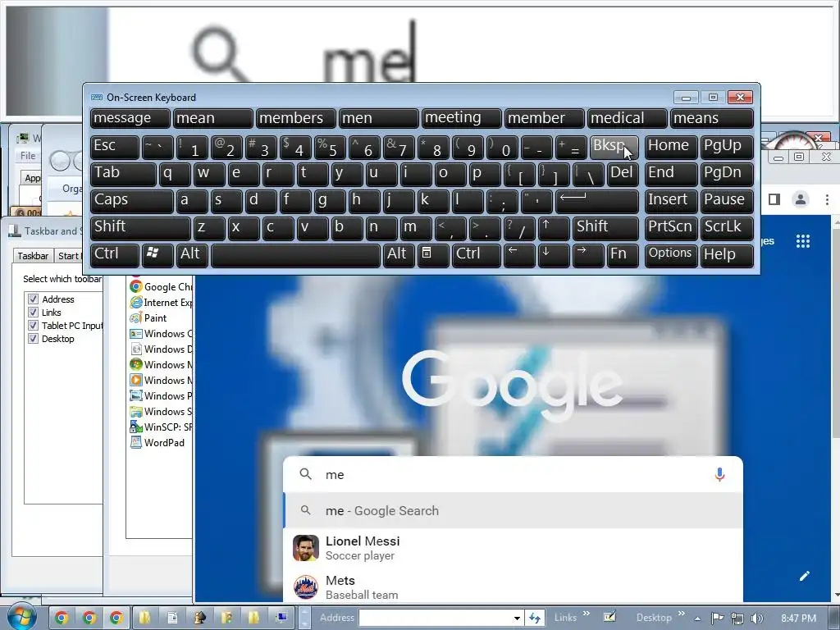Uncheck the Desktop toolbar checkbox
The height and width of the screenshot is (630, 840).
(x=33, y=339)
